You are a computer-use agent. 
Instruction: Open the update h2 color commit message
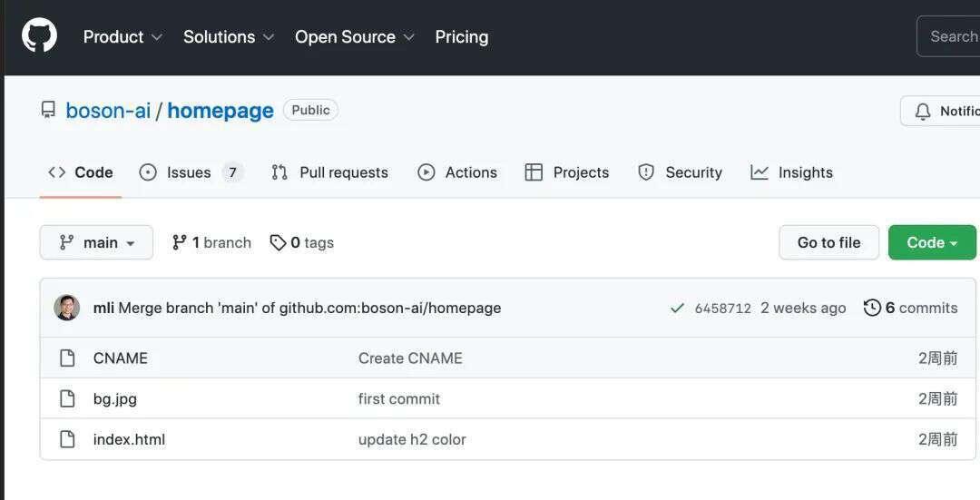(x=412, y=439)
